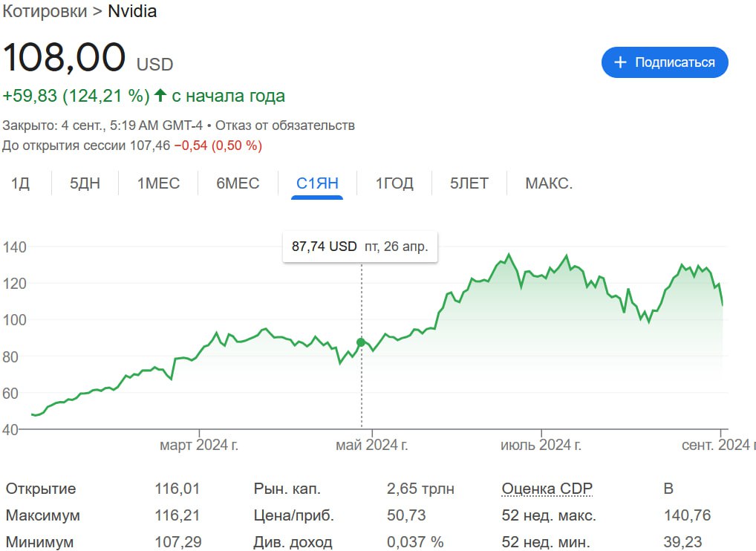Viewport: 756px width, 551px height.
Task: Click the +59,83 (124,21 %) change text
Action: click(76, 96)
